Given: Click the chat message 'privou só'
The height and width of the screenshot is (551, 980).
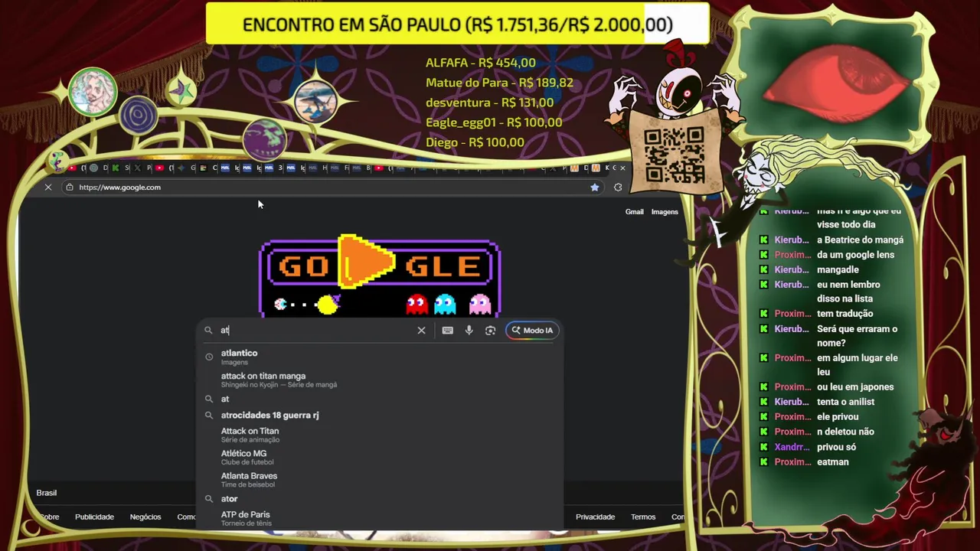Looking at the screenshot, I should (x=836, y=447).
